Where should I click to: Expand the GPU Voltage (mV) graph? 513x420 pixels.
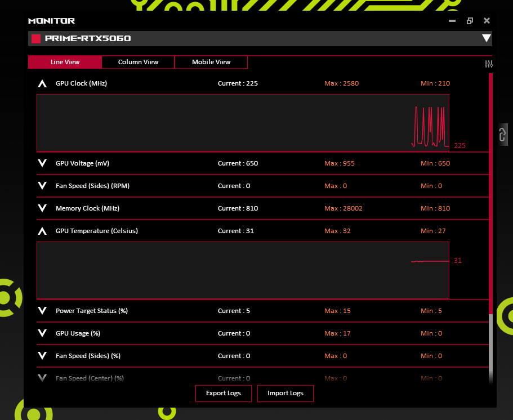click(42, 163)
